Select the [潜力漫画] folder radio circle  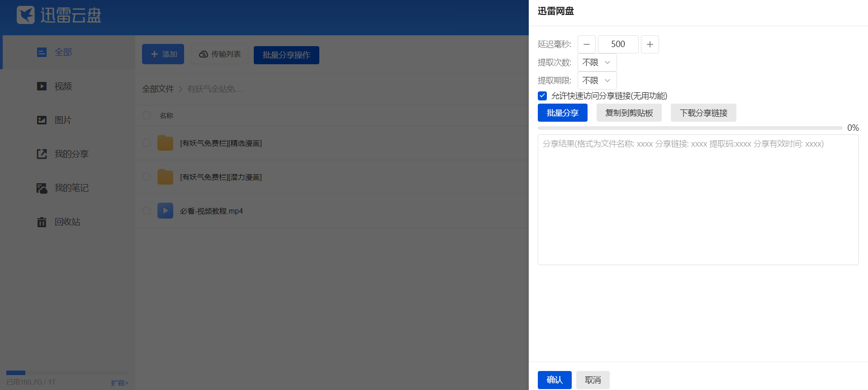click(147, 177)
